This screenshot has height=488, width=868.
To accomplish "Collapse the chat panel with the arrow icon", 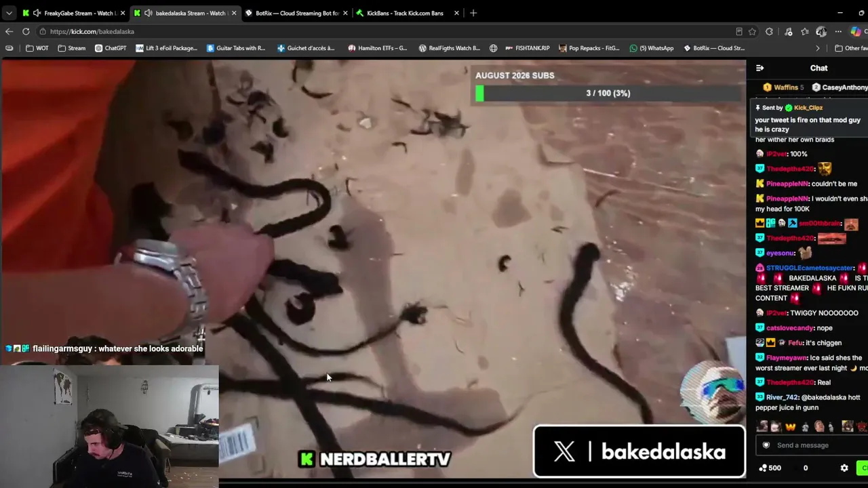I will 759,68.
